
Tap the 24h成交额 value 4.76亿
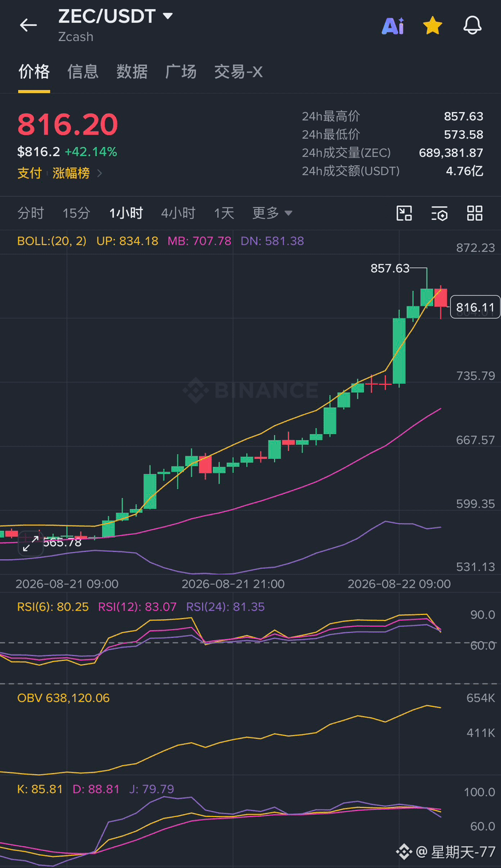465,171
